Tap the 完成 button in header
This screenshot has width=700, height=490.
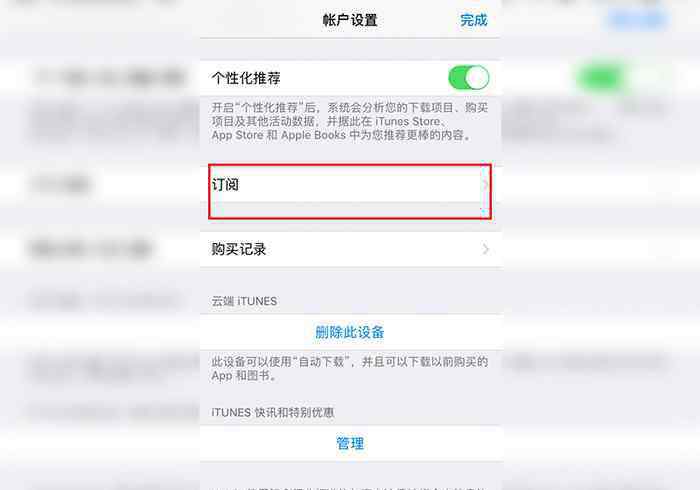coord(474,20)
